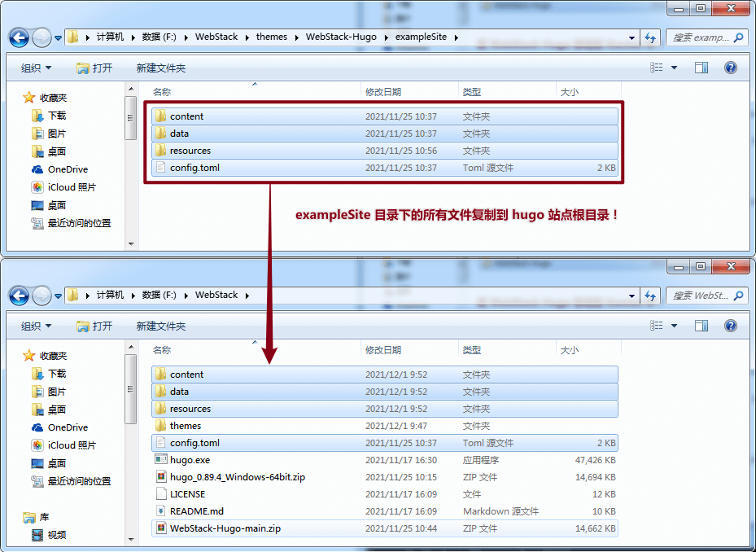Select content folder in lower WebStack window
Image resolution: width=756 pixels, height=552 pixels.
pos(385,375)
